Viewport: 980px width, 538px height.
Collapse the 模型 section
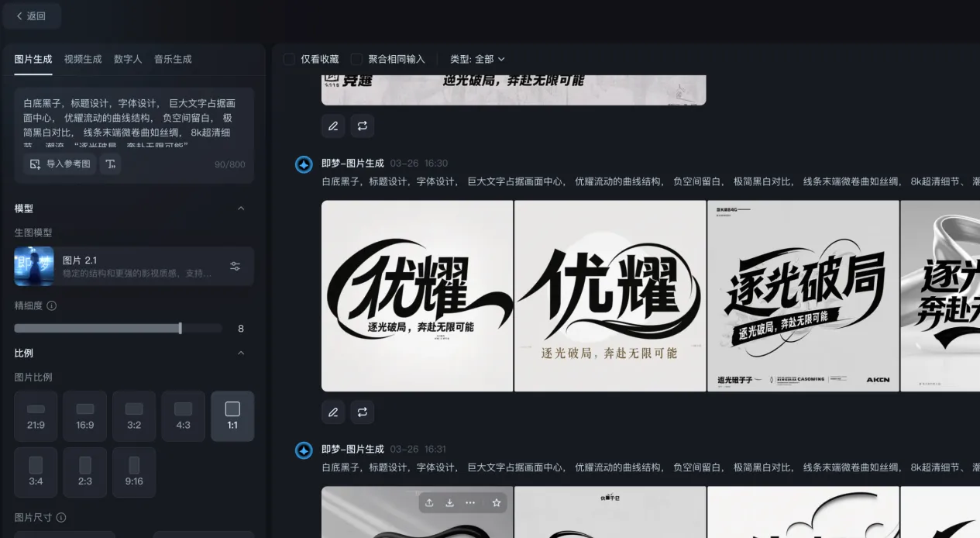click(240, 209)
